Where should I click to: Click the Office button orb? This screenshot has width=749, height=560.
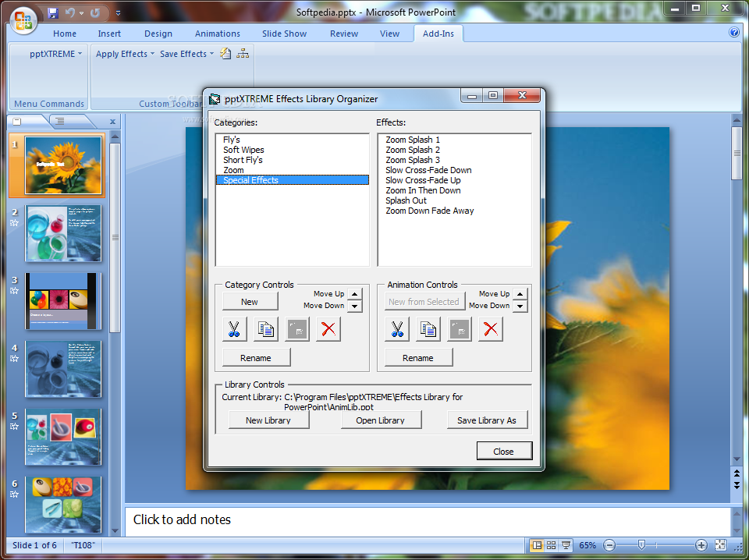click(x=23, y=20)
